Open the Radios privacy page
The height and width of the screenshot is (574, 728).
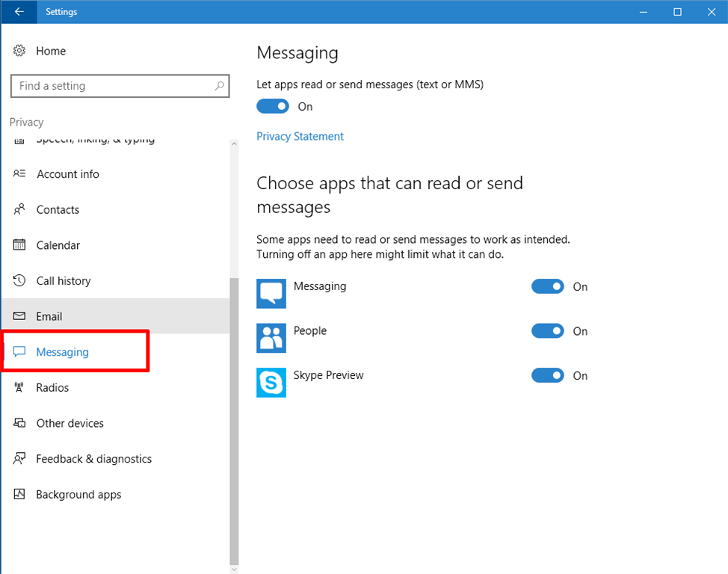[116, 387]
